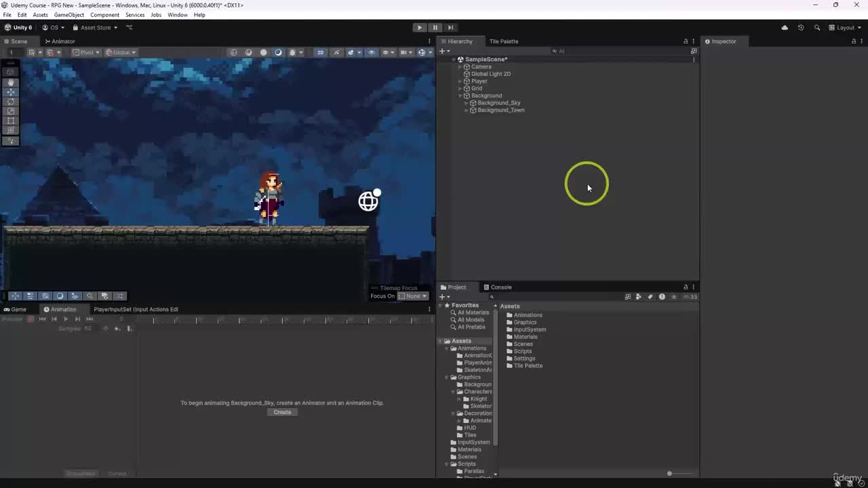Select the Scale tool in the scene tools

tap(10, 111)
